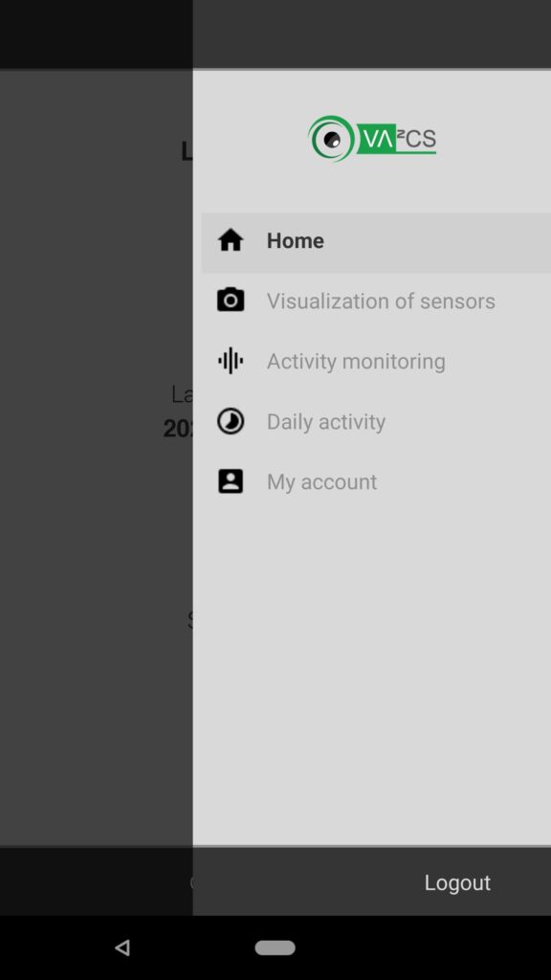
Task: Click the waveform icon for Activity monitoring
Action: [231, 361]
